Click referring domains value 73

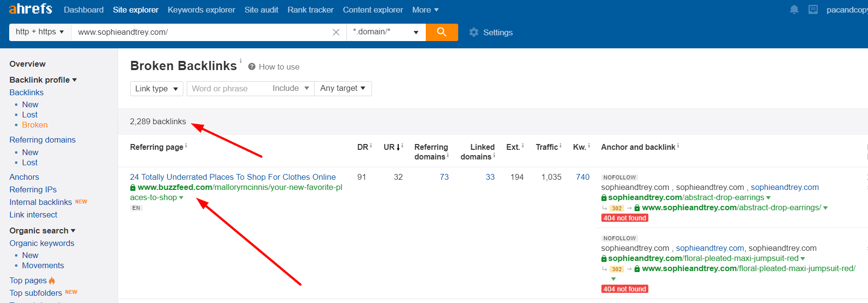[x=444, y=177]
